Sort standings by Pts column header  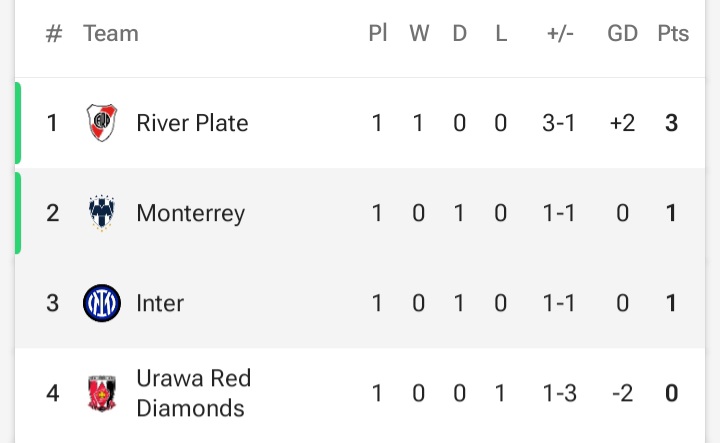tap(673, 34)
